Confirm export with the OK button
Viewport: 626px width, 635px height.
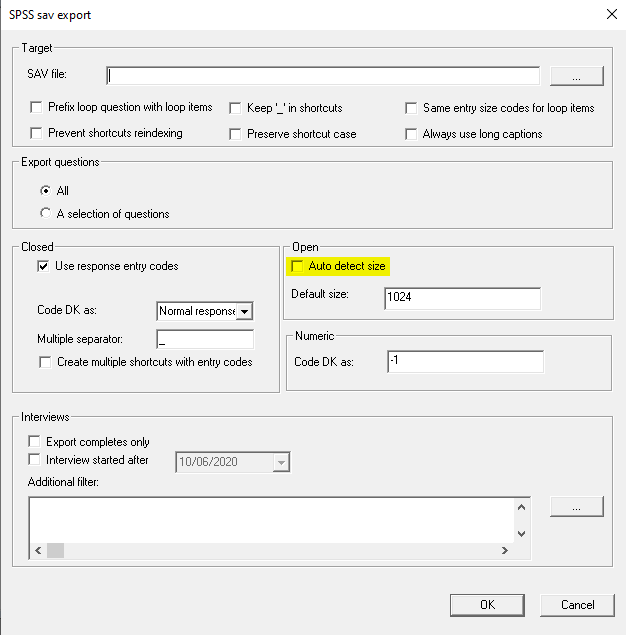pyautogui.click(x=487, y=605)
